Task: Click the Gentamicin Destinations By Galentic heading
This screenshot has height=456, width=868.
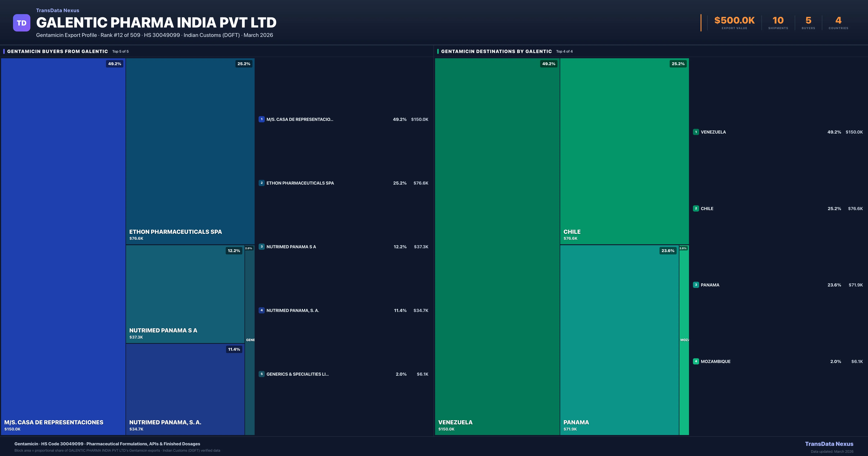Action: pyautogui.click(x=496, y=51)
